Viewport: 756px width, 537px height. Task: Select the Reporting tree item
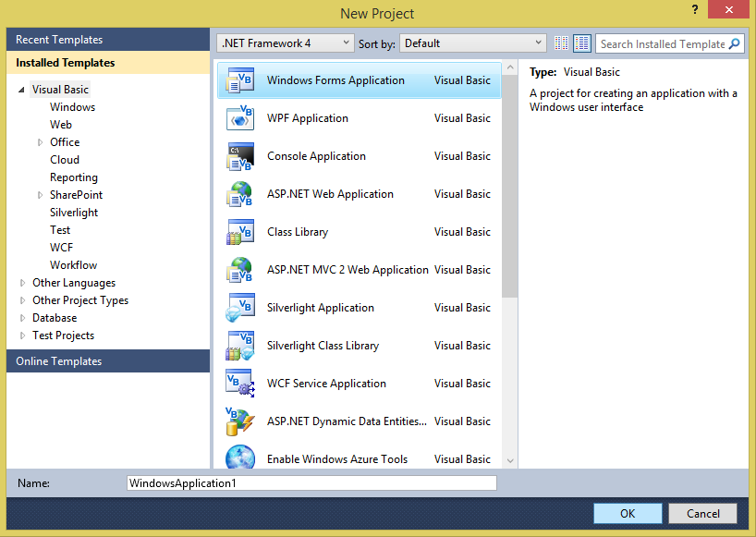click(x=74, y=177)
